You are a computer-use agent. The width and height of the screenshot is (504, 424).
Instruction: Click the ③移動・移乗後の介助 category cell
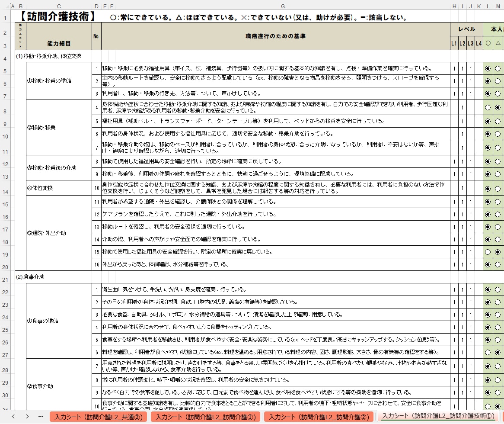tap(59, 167)
